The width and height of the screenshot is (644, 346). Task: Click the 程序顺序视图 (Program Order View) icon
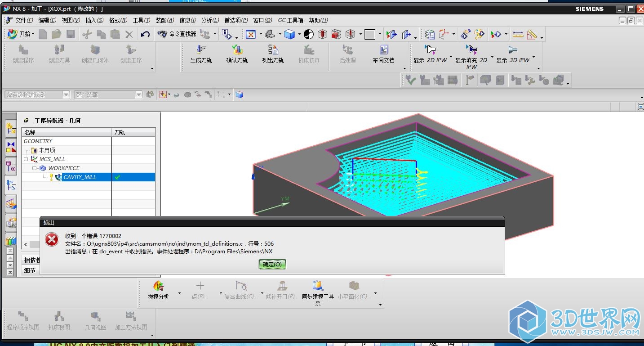pyautogui.click(x=23, y=321)
